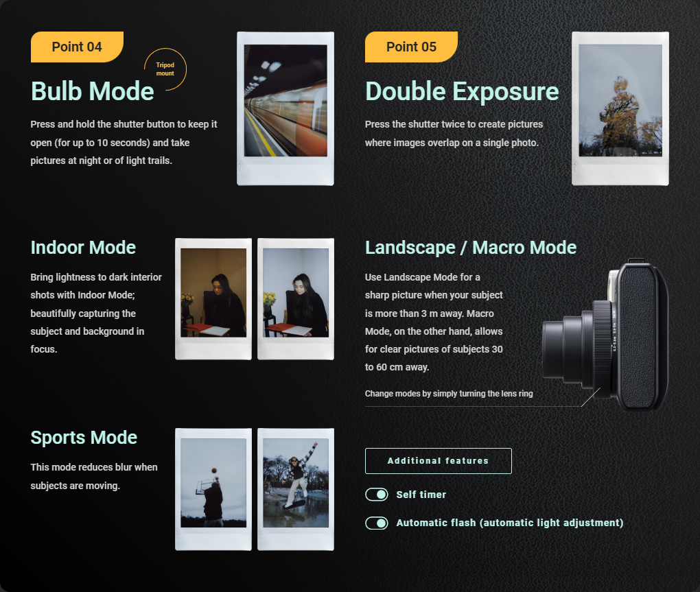Image resolution: width=700 pixels, height=592 pixels.
Task: Click the Sports Mode heading
Action: coord(84,438)
